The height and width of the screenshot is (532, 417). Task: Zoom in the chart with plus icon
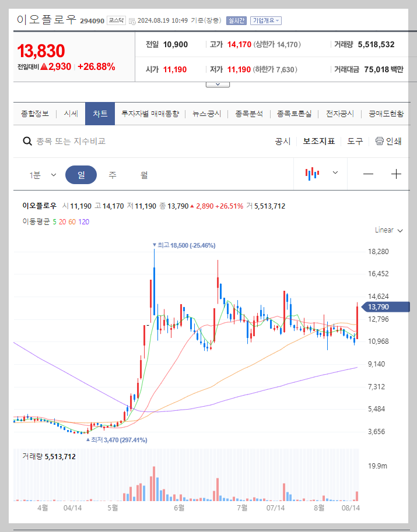(396, 174)
